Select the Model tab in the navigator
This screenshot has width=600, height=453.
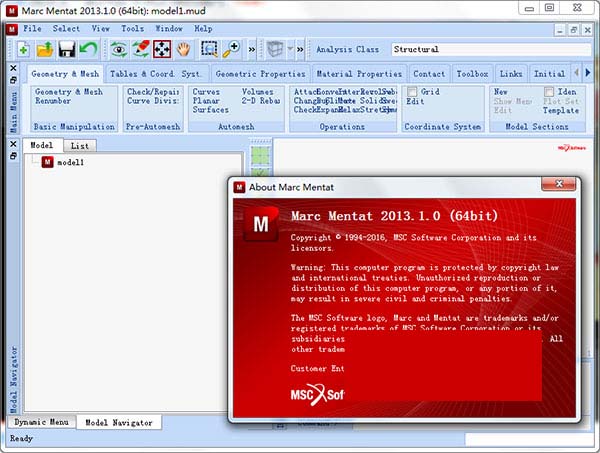click(41, 145)
